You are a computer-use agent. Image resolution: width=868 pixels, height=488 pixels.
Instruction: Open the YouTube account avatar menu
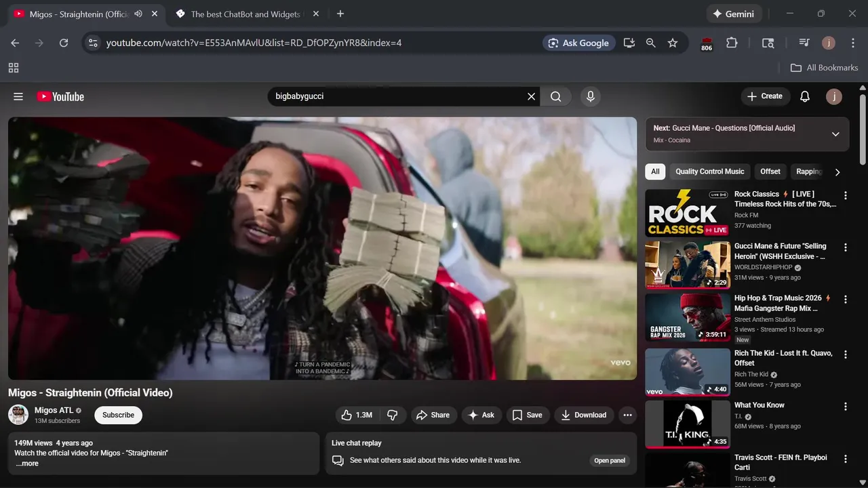coord(834,96)
